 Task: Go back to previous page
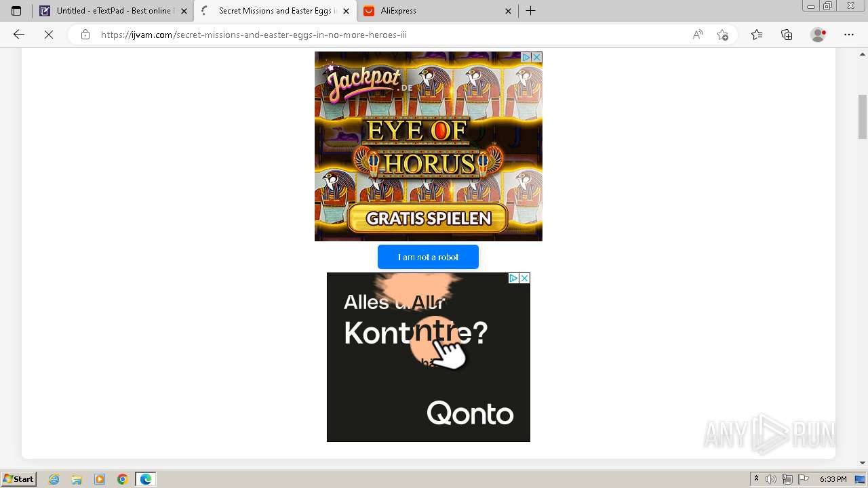[x=19, y=35]
